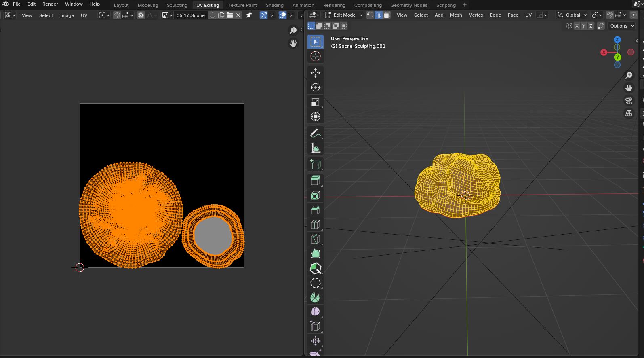Toggle X axis mirror
The width and height of the screenshot is (644, 358).
tap(577, 26)
